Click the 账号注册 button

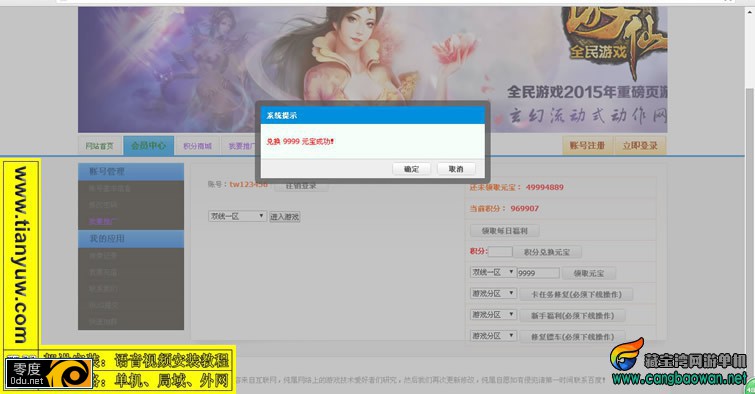coord(587,145)
